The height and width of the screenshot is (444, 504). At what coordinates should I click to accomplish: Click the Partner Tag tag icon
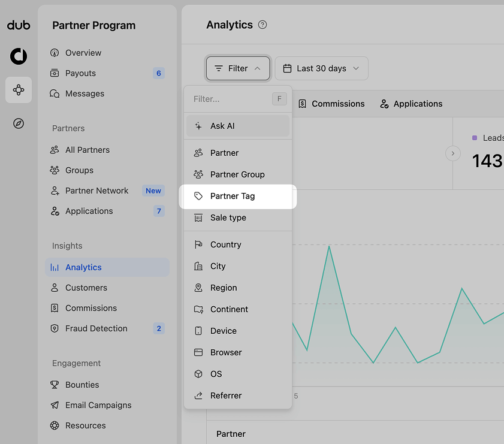click(x=198, y=196)
